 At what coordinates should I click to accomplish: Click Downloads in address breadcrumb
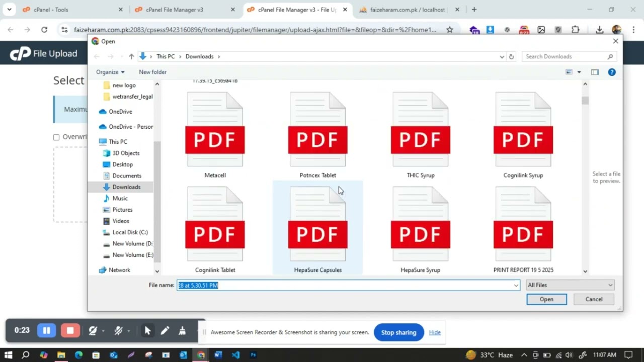tap(199, 56)
